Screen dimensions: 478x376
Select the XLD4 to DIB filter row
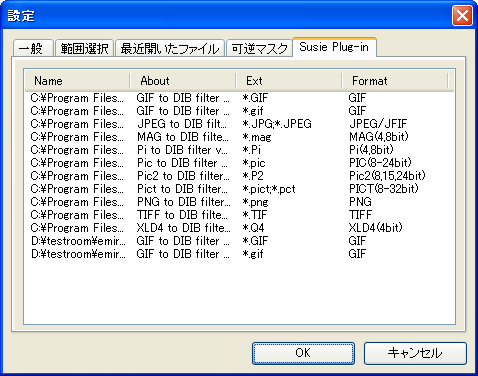(x=239, y=228)
